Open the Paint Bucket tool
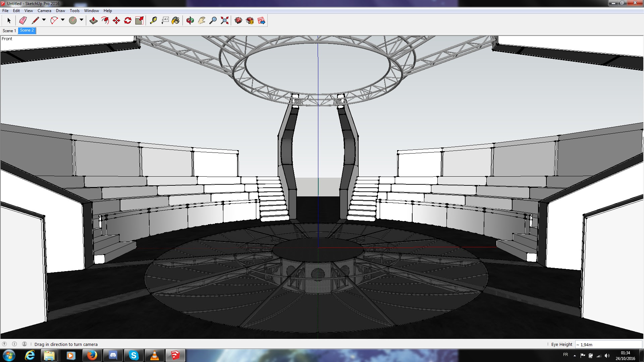Image resolution: width=644 pixels, height=362 pixels. tap(176, 20)
